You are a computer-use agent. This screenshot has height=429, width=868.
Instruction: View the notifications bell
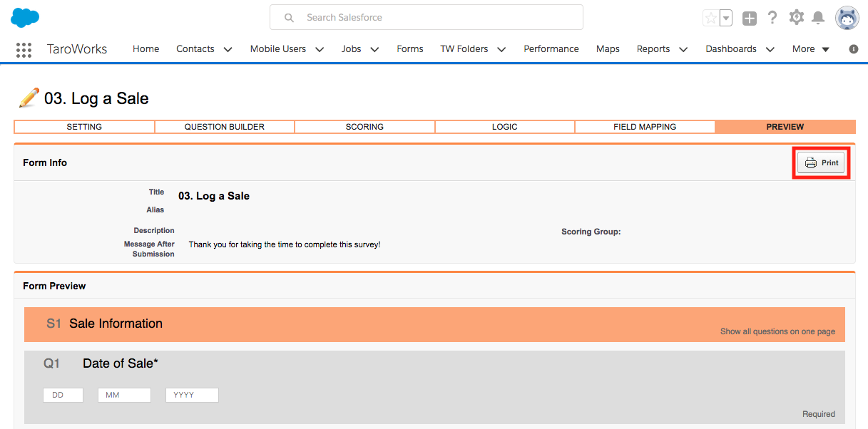point(819,18)
